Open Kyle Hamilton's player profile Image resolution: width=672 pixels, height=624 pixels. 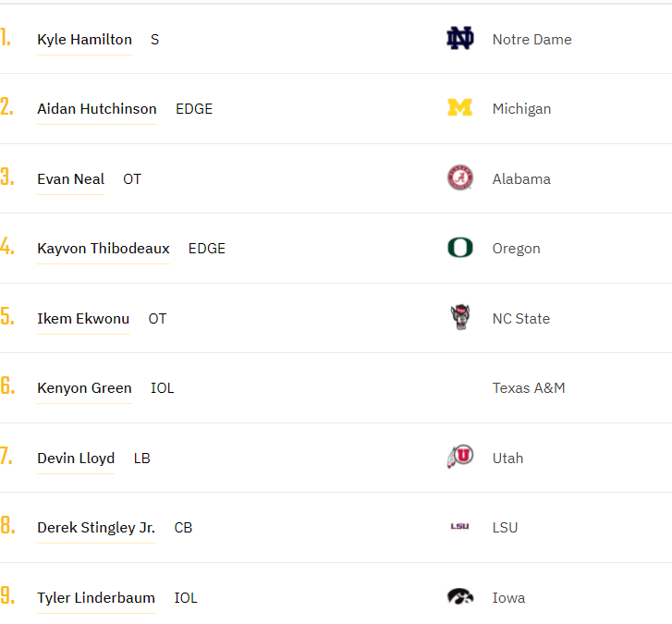pyautogui.click(x=84, y=40)
